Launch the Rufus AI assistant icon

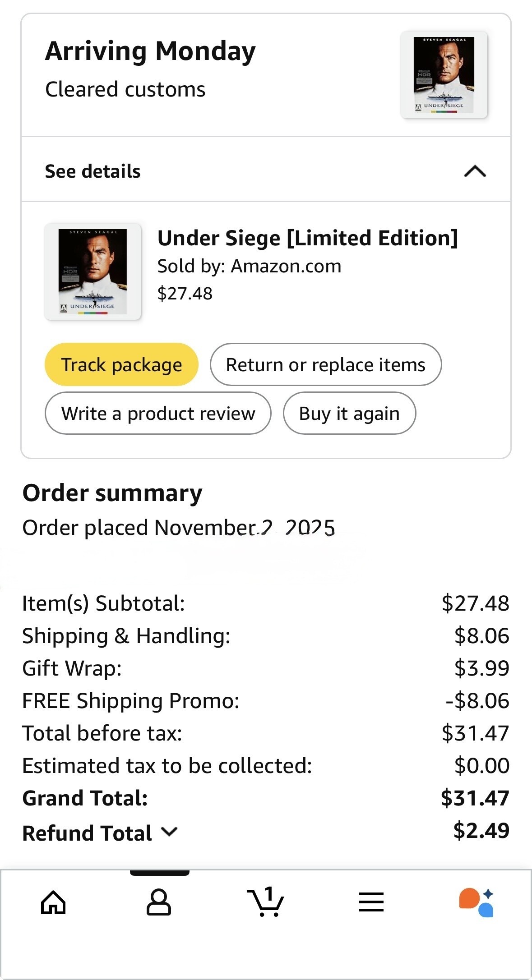(x=476, y=902)
